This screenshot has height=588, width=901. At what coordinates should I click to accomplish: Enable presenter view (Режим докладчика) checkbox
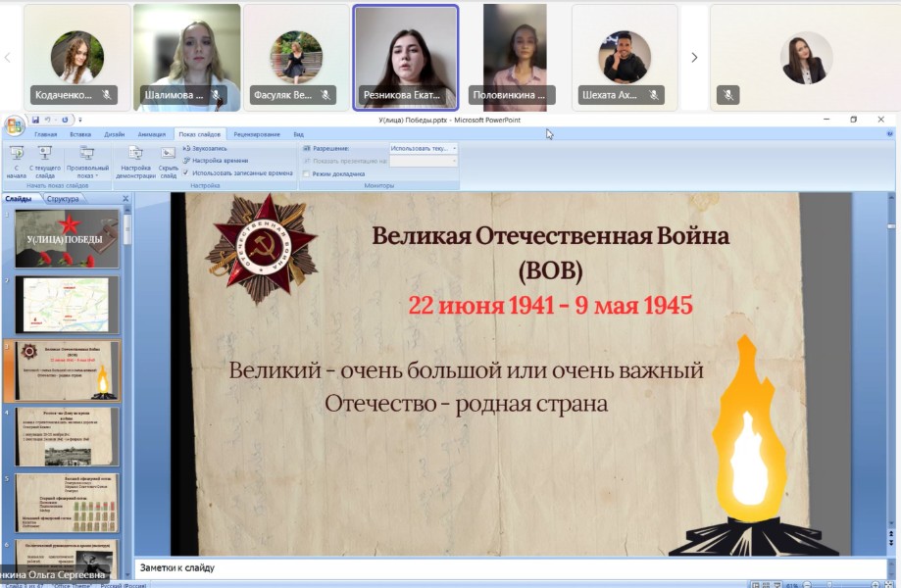pos(307,173)
